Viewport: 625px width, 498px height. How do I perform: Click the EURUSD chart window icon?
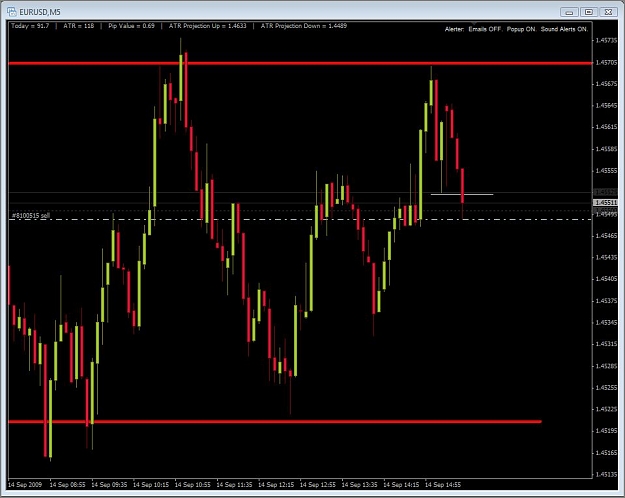point(12,12)
